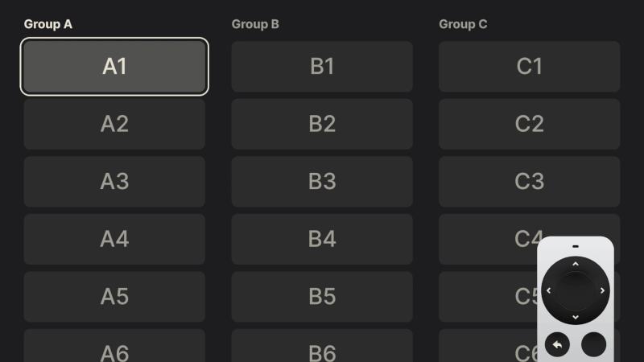Select the highlighted A1 button
The image size is (644, 362).
(114, 67)
